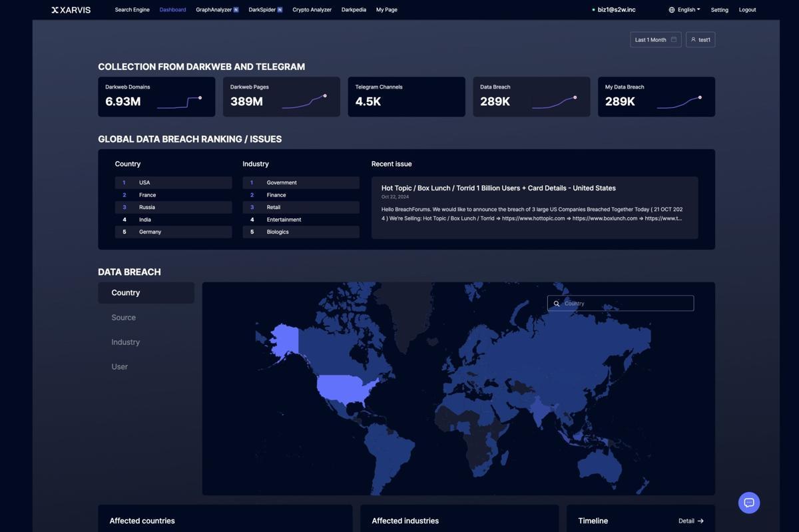Click the magnifier icon in country search
This screenshot has width=799, height=532.
[x=557, y=304]
